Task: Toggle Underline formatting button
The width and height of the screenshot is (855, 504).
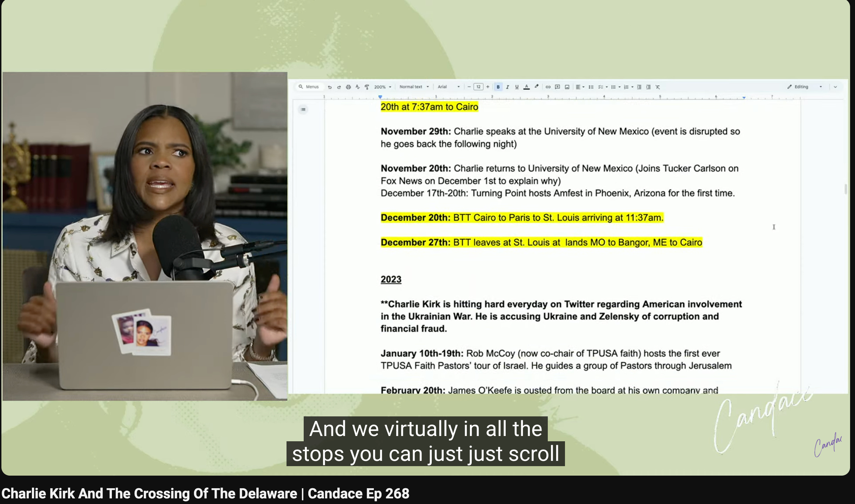Action: [517, 87]
